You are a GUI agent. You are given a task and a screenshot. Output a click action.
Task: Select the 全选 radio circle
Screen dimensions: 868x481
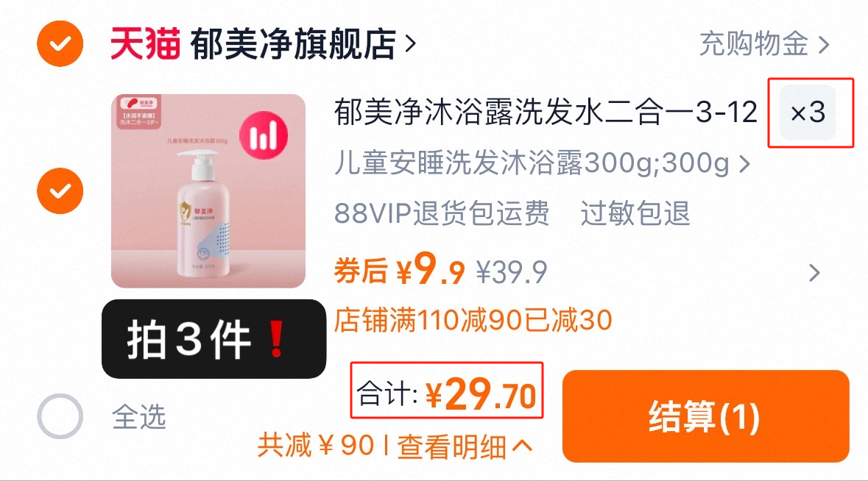60,416
